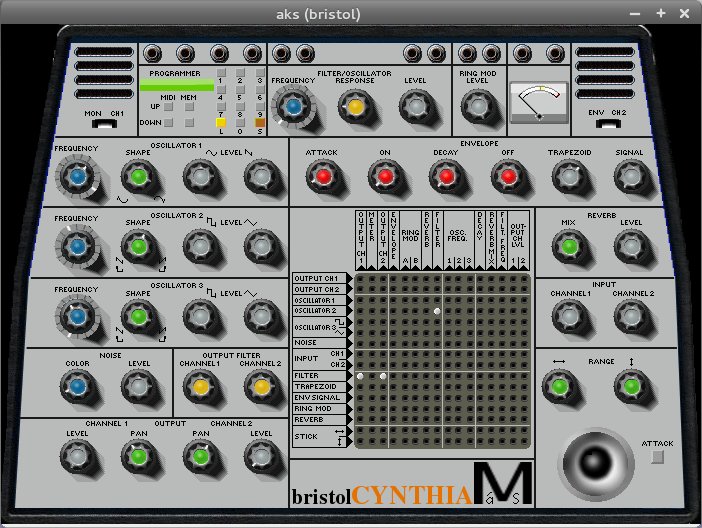
Task: Click the Envelope Signal knob
Action: coord(630,177)
